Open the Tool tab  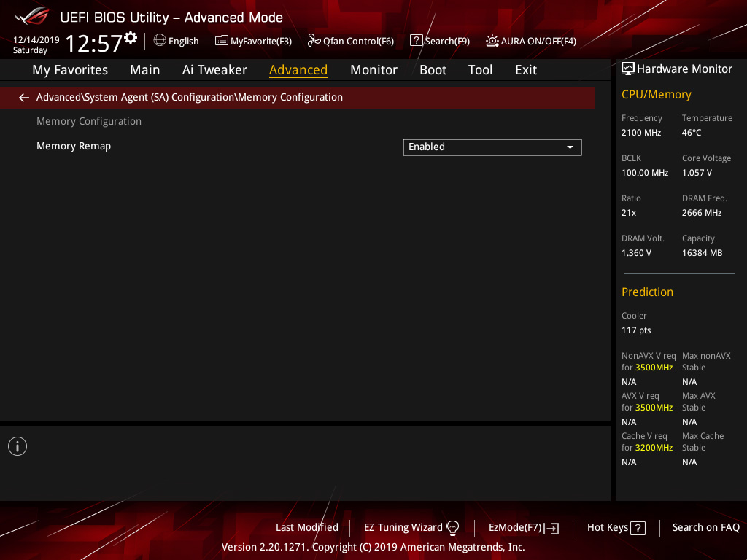(480, 70)
